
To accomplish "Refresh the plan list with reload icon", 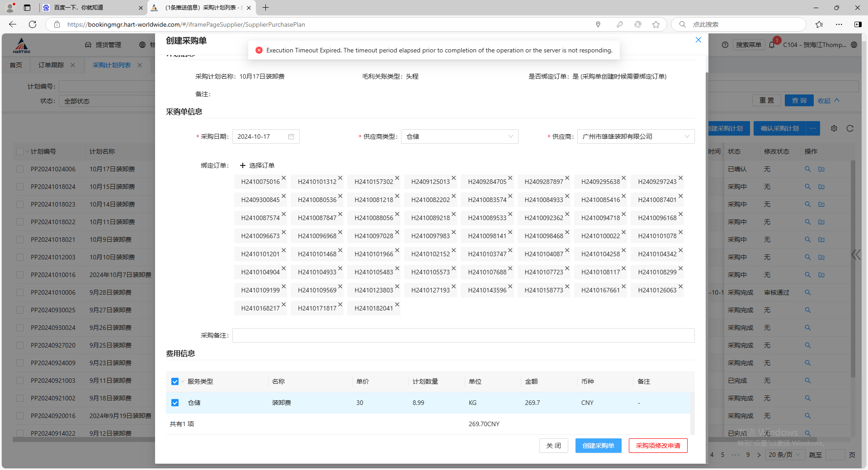I will pos(850,128).
